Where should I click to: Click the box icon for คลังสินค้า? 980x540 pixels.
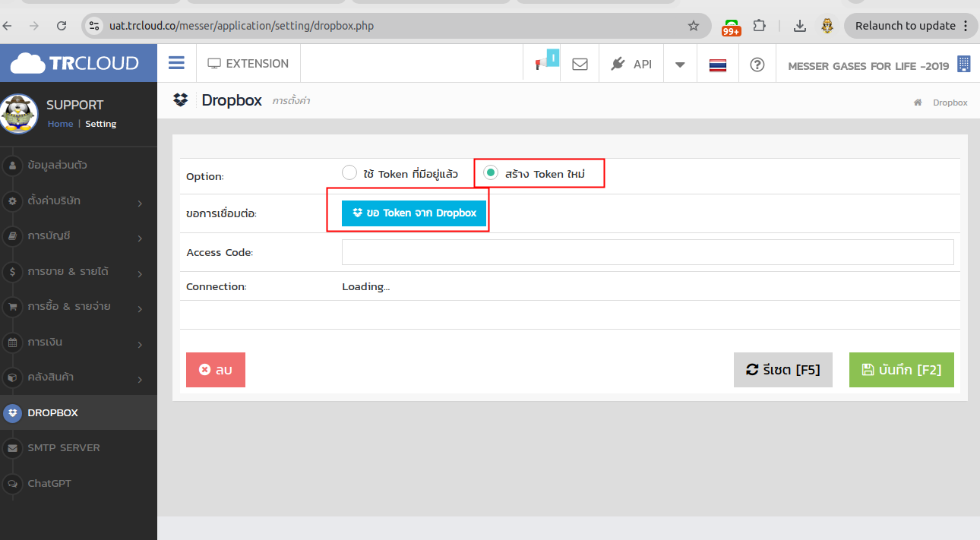pos(12,377)
